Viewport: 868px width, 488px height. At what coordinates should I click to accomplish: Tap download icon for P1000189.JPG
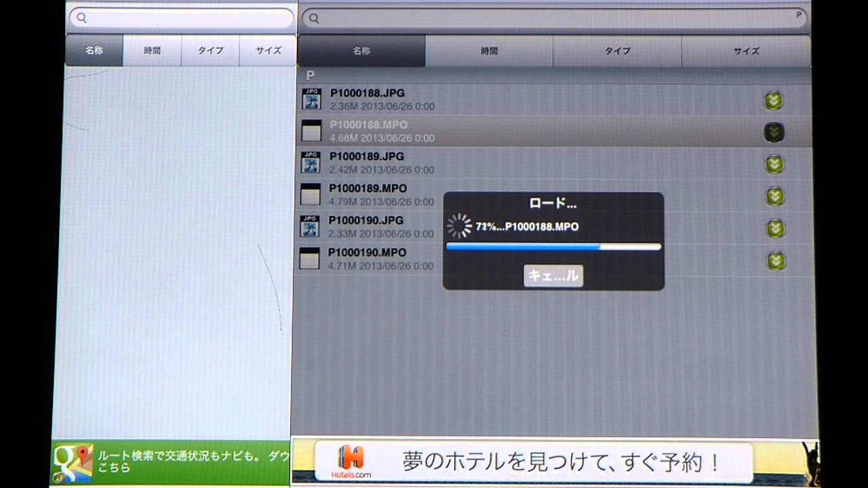(774, 164)
